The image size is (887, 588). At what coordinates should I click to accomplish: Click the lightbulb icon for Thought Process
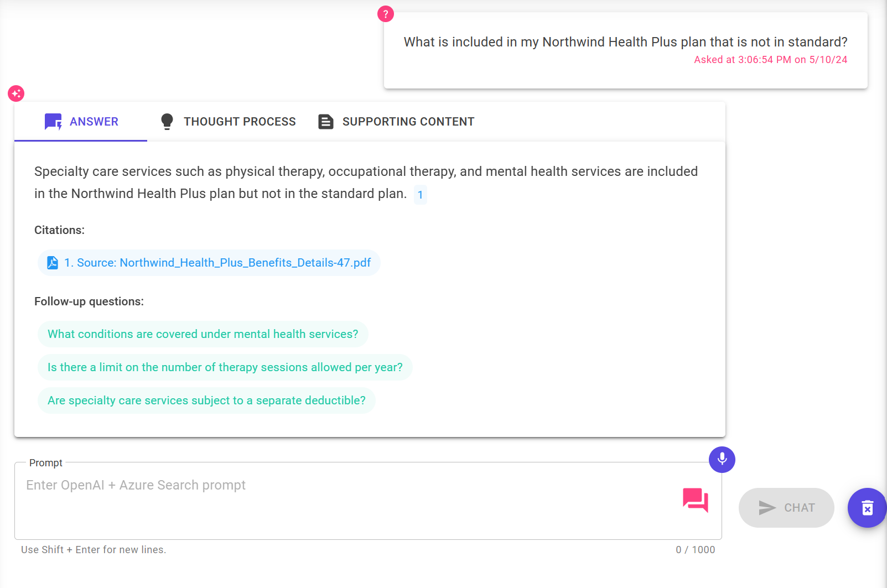[167, 122]
